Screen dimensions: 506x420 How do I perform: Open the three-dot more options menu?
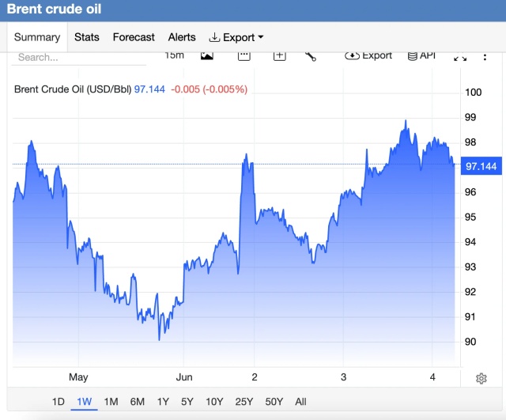pyautogui.click(x=485, y=57)
